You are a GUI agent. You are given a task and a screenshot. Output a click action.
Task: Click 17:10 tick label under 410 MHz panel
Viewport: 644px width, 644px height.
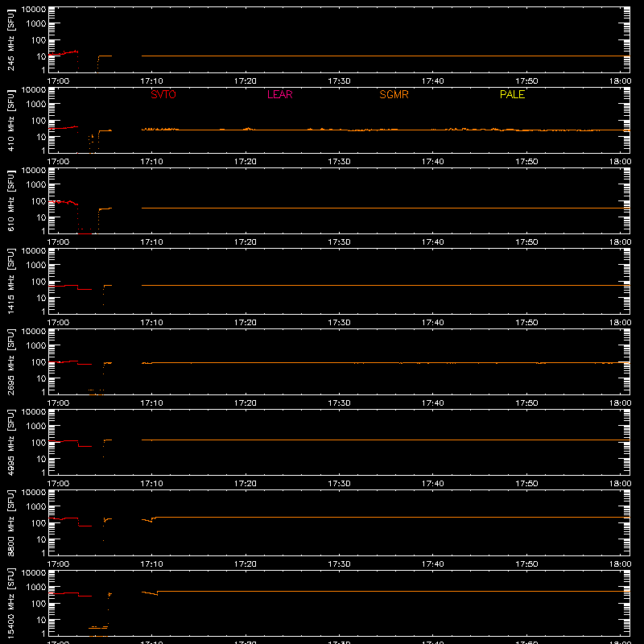151,162
